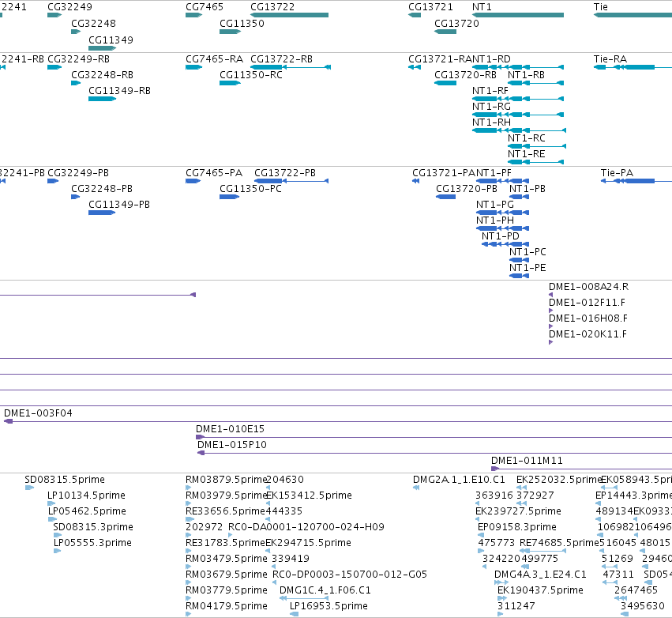
Task: Select the CG13720-RB transcript label
Action: [x=465, y=75]
